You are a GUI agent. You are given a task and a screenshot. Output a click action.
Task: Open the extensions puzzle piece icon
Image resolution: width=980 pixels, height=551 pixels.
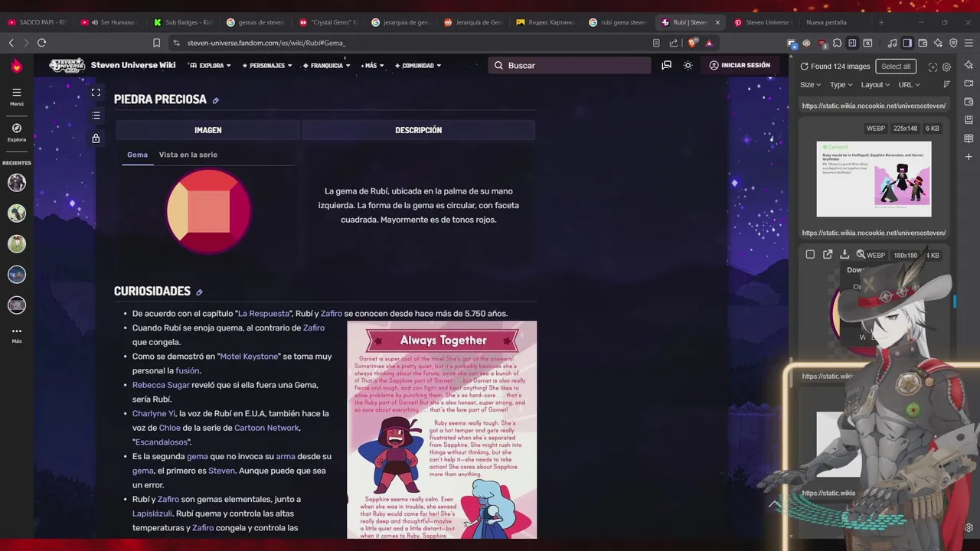pos(838,43)
